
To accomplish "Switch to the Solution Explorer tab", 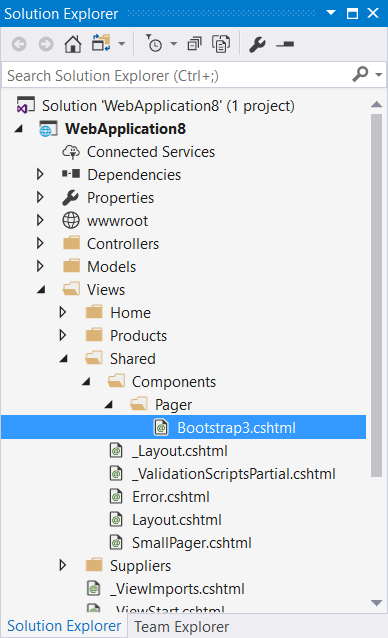I will tap(64, 626).
